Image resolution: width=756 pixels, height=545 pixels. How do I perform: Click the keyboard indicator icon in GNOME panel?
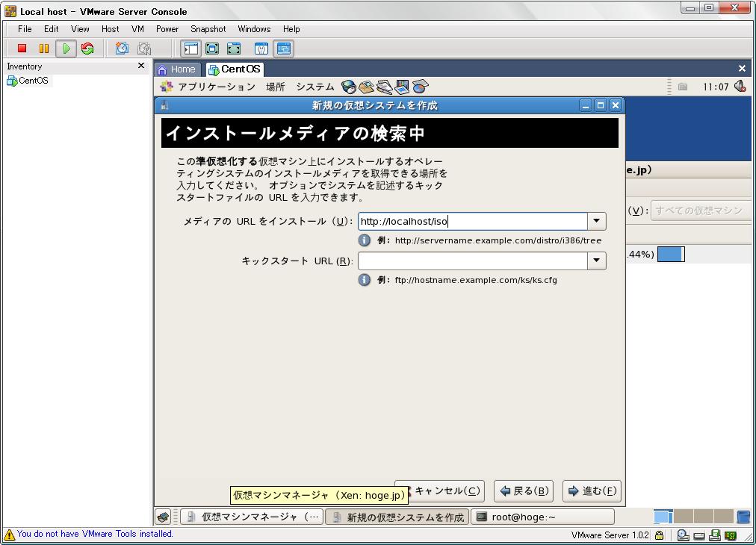683,87
